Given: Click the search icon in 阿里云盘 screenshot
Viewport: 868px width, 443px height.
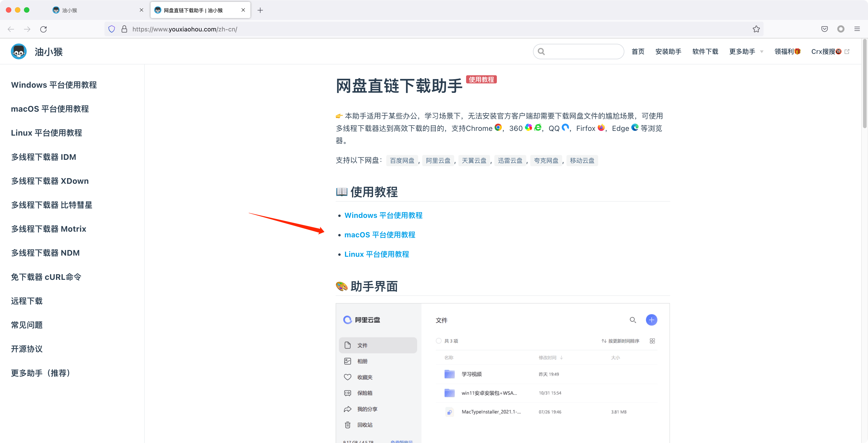Looking at the screenshot, I should 633,320.
